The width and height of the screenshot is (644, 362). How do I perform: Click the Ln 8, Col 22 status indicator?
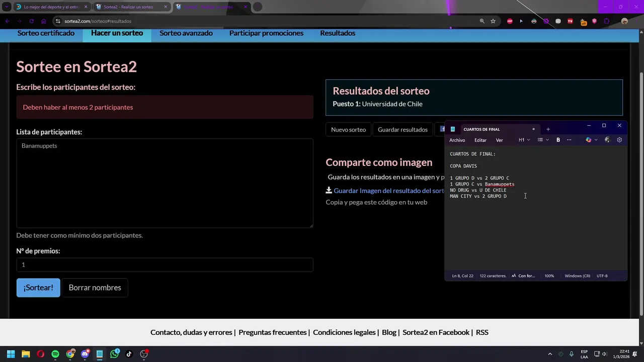(462, 276)
